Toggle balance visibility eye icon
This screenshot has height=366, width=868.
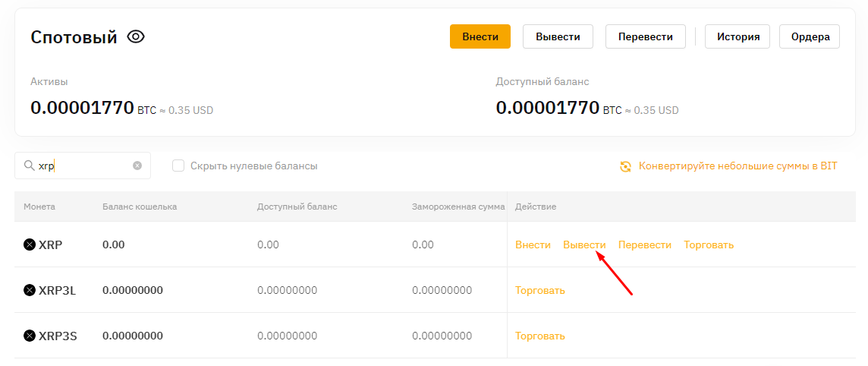click(136, 37)
